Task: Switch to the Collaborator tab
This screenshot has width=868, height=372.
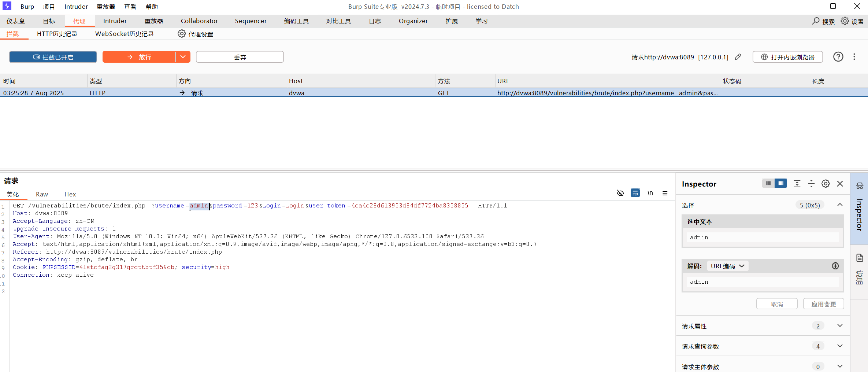Action: pos(199,21)
